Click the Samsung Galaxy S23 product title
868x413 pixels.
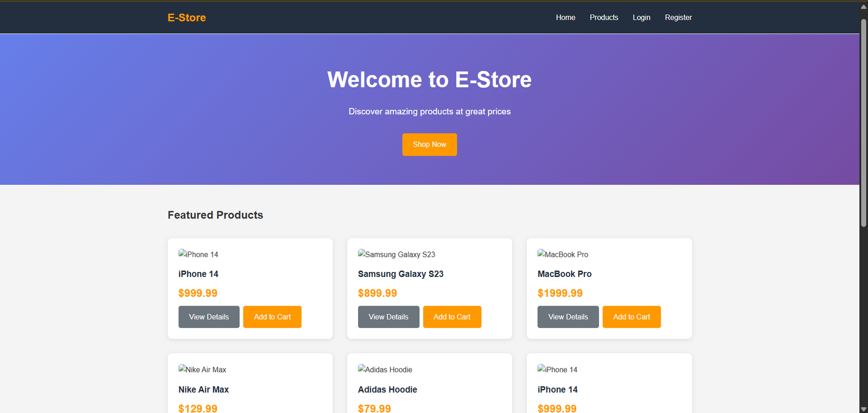tap(401, 274)
